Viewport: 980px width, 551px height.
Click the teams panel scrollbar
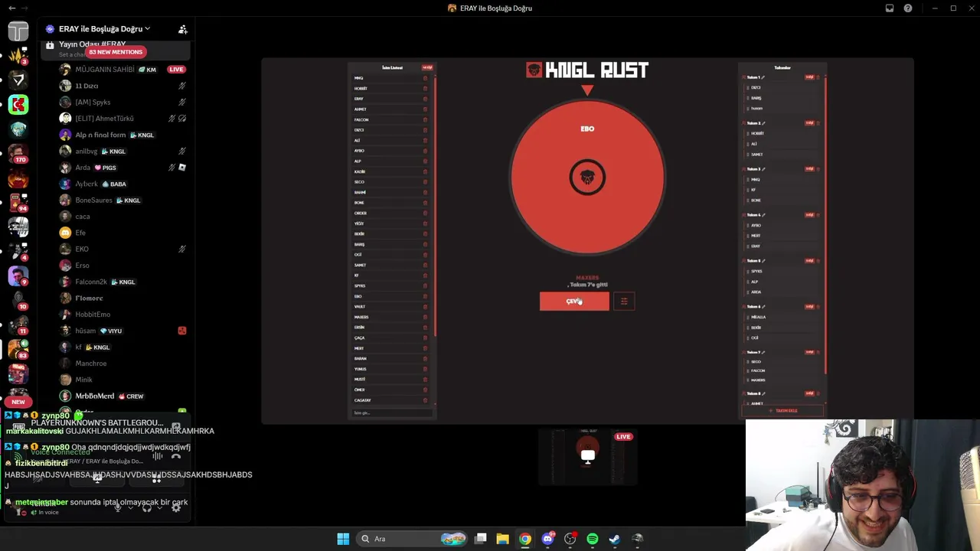[x=826, y=225]
